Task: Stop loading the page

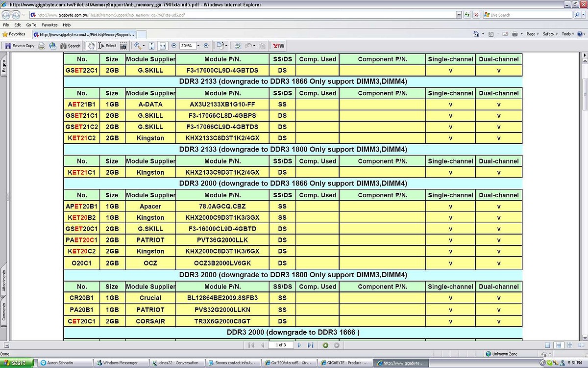Action: (x=476, y=15)
